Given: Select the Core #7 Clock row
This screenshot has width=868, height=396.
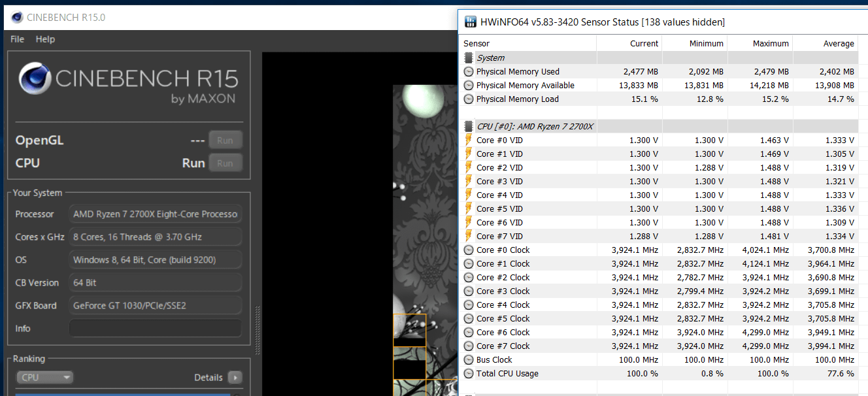Looking at the screenshot, I should click(x=503, y=346).
